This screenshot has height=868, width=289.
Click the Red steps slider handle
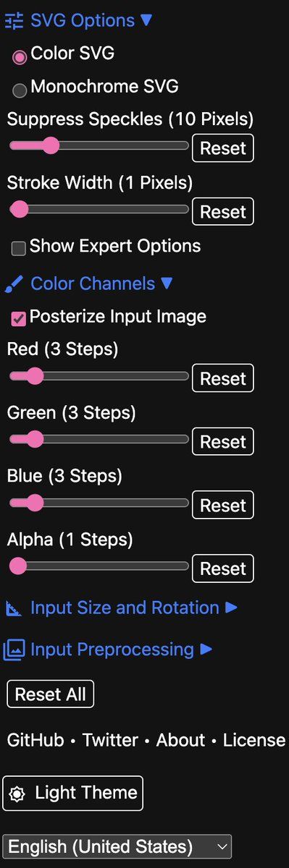(34, 376)
